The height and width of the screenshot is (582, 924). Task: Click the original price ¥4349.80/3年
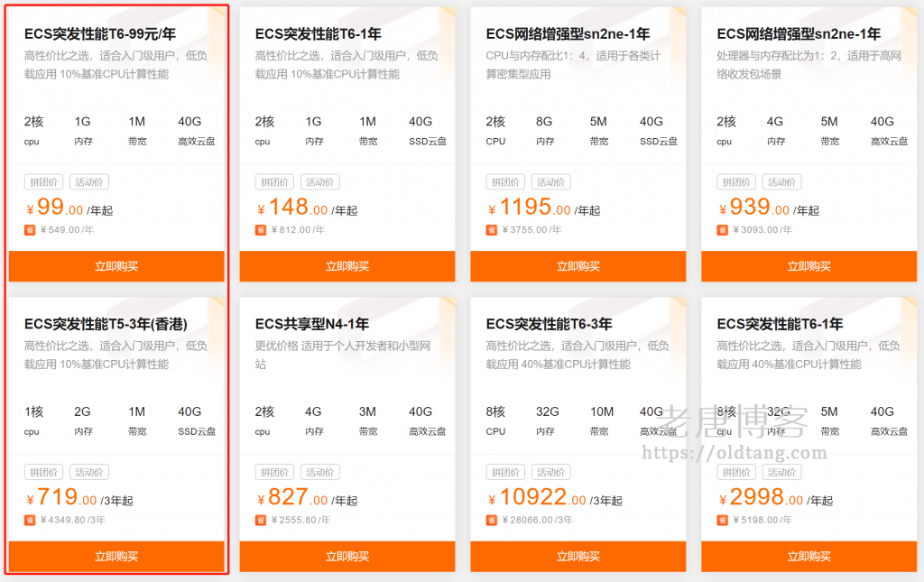73,520
